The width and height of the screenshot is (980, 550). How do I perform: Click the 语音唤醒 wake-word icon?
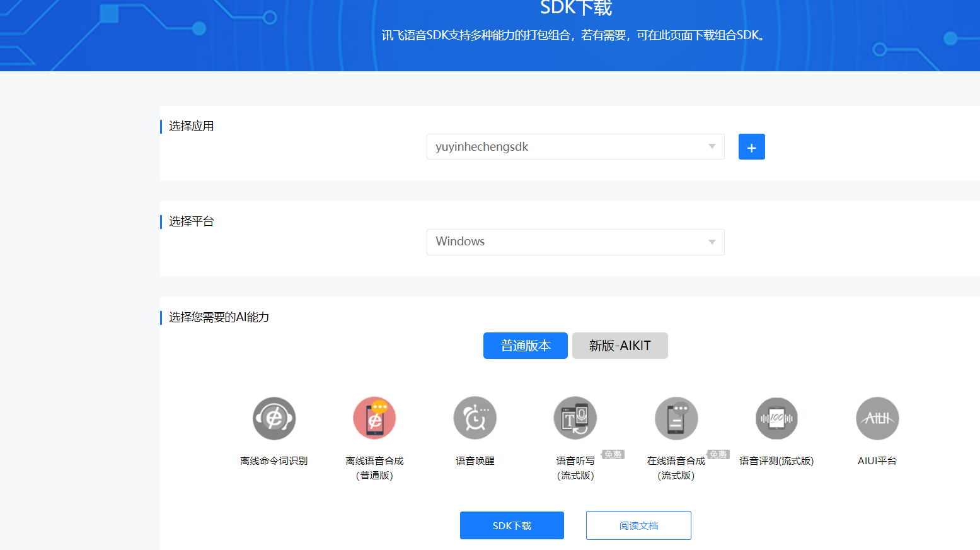(475, 418)
